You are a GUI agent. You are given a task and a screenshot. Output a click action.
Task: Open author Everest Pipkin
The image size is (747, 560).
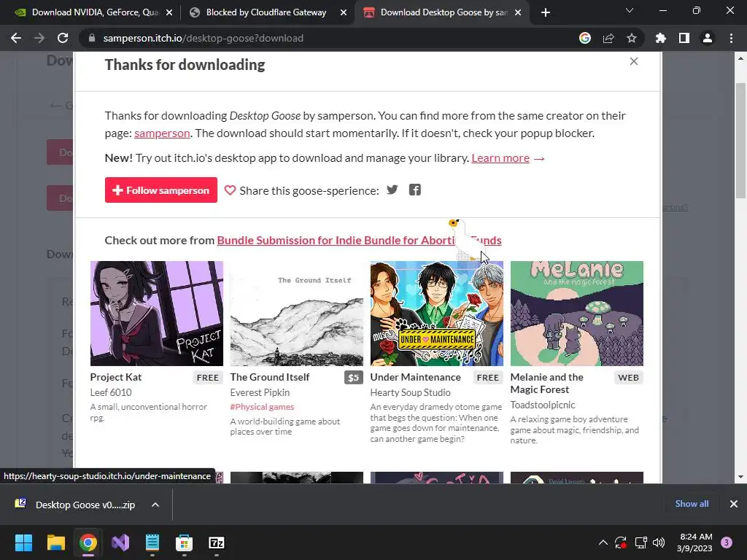coord(260,392)
